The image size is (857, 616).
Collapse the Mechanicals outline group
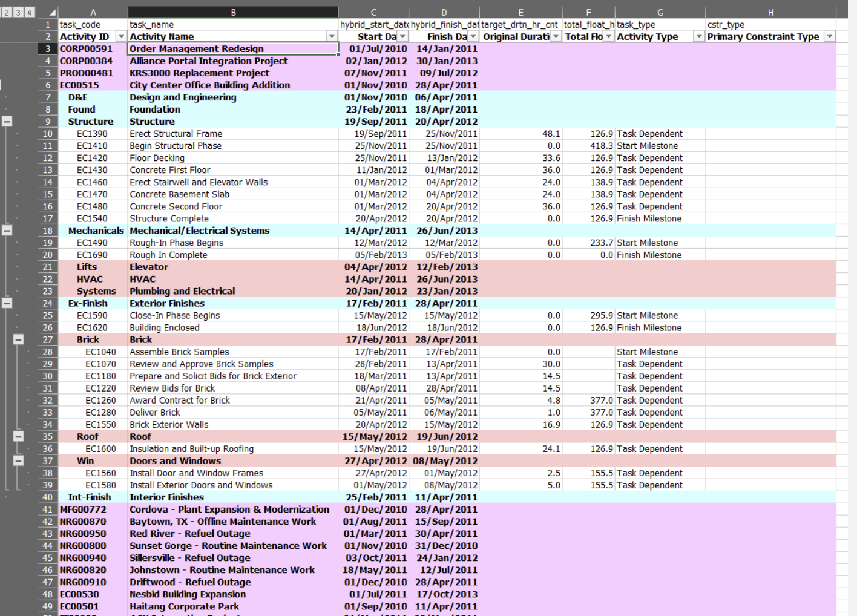point(7,230)
